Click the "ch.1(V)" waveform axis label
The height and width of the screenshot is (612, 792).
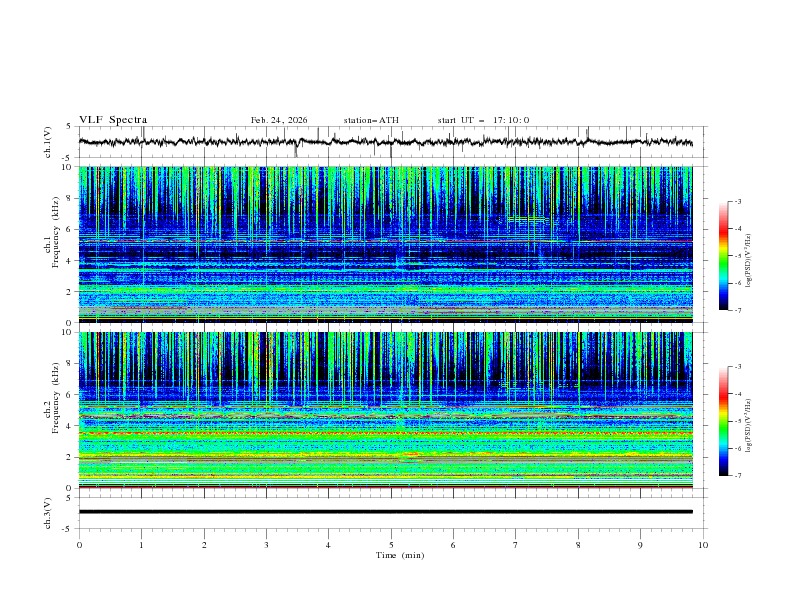(48, 142)
